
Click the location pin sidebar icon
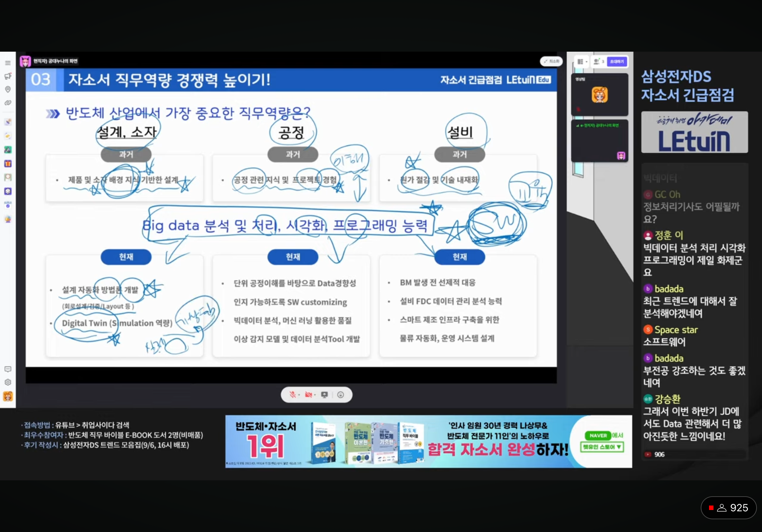(8, 90)
